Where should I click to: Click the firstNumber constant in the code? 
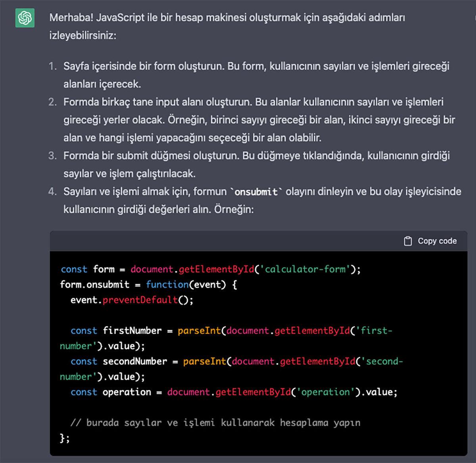133,330
